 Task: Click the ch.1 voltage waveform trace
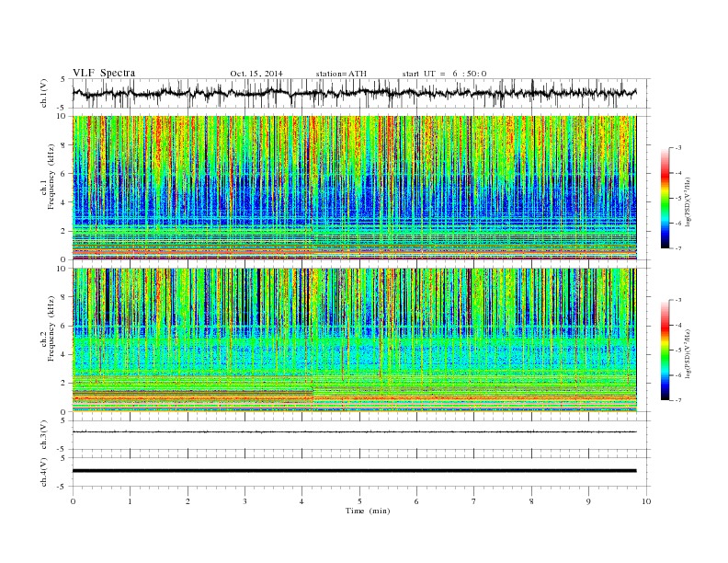click(x=354, y=93)
